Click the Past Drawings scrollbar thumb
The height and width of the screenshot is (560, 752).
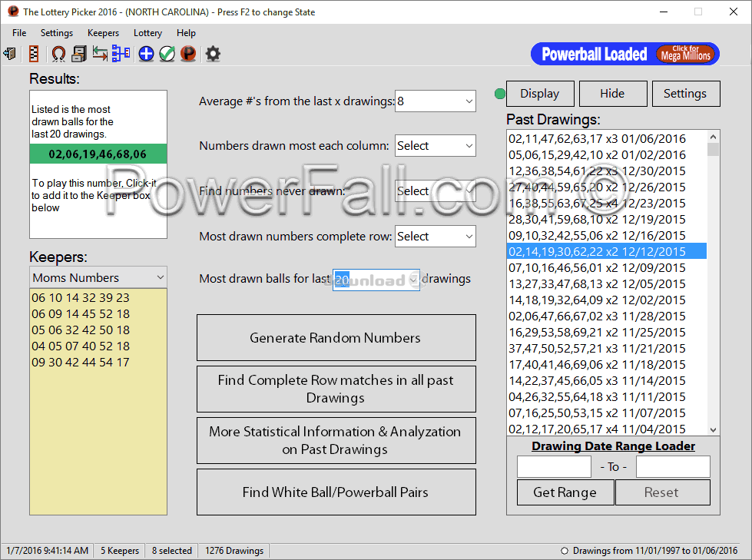pos(713,150)
